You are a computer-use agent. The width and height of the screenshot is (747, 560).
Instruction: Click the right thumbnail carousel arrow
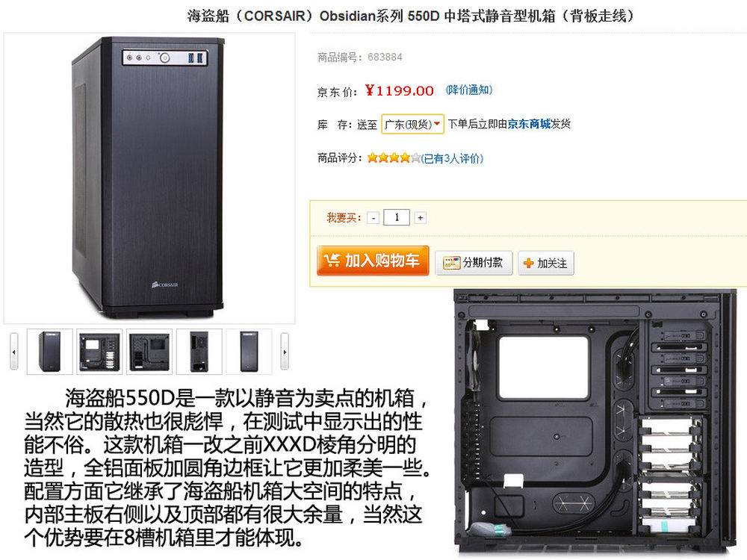coord(285,352)
